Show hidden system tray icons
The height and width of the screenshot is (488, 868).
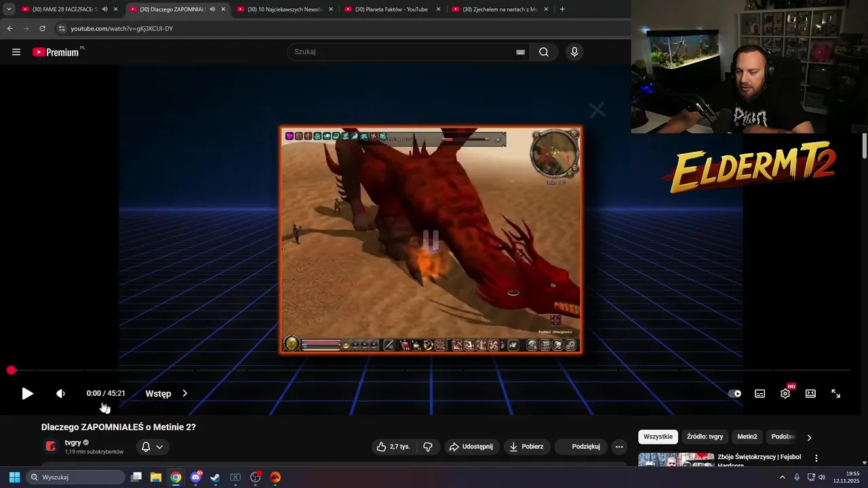tap(783, 477)
